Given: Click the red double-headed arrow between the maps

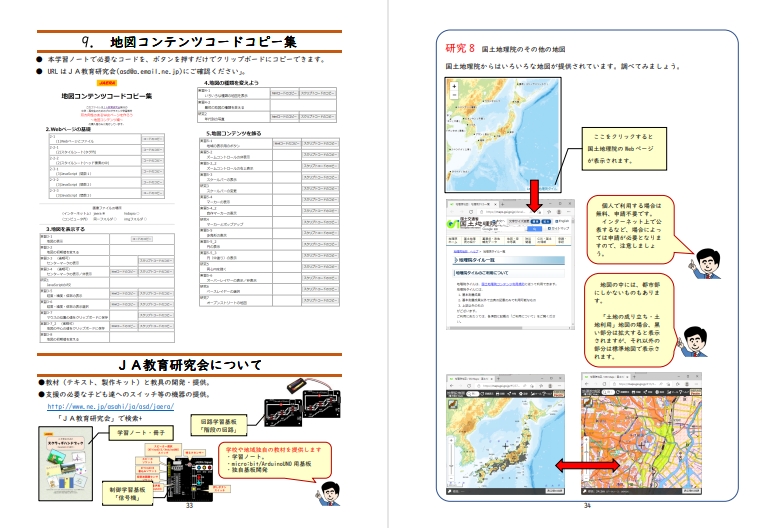Looking at the screenshot, I should click(560, 466).
